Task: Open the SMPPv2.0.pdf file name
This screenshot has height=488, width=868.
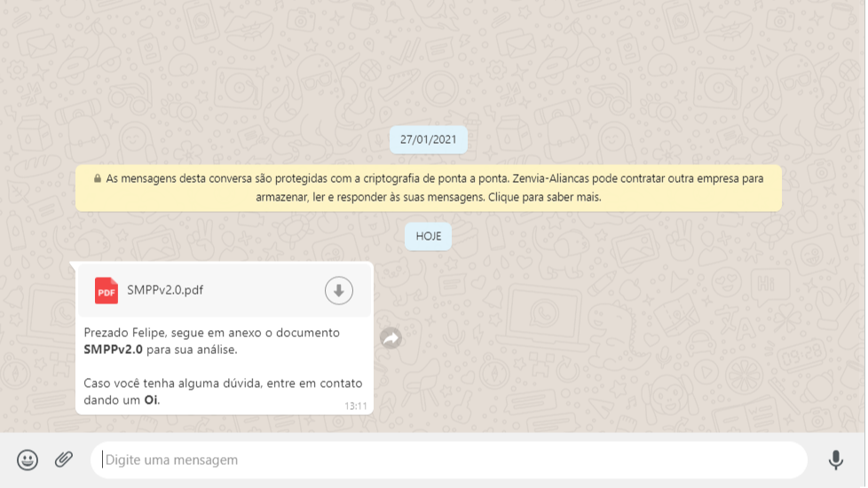Action: point(165,290)
